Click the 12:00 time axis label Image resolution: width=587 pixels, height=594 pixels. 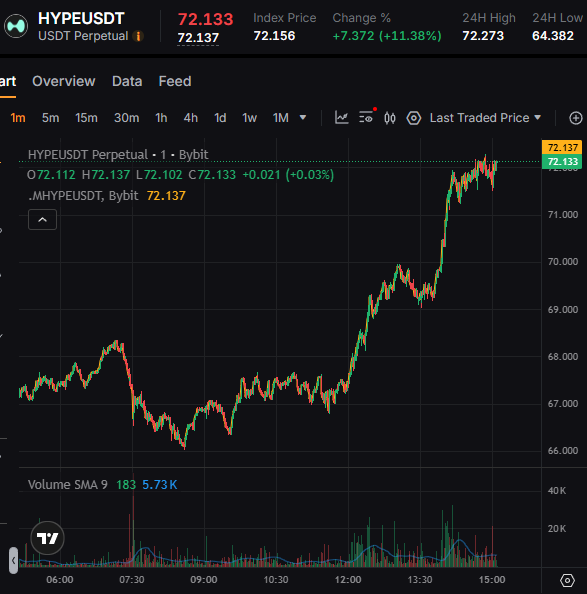(348, 580)
